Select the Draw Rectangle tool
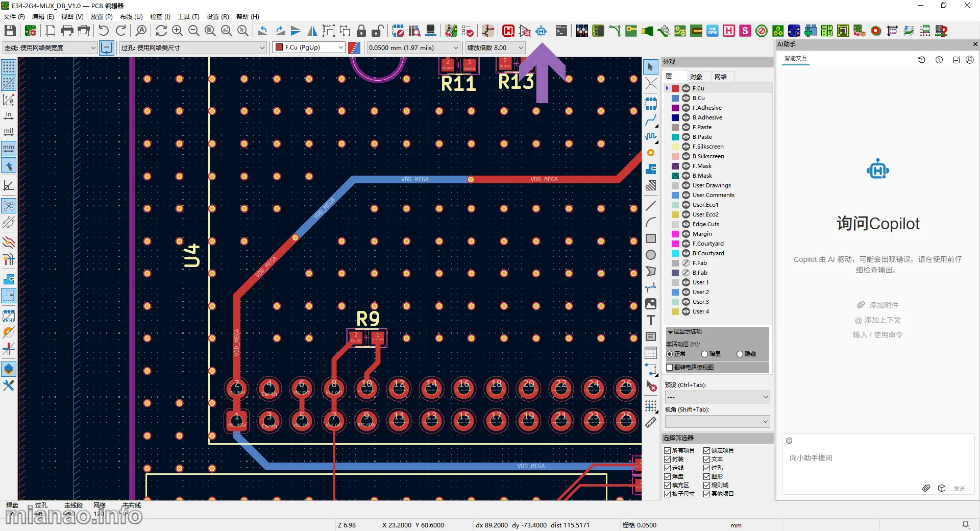The height and width of the screenshot is (531, 980). [651, 239]
